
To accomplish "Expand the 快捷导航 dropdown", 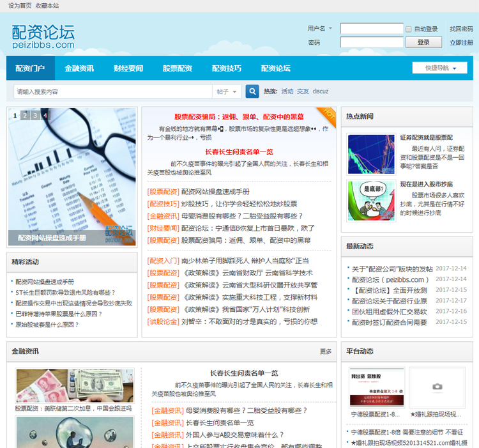I will click(439, 68).
